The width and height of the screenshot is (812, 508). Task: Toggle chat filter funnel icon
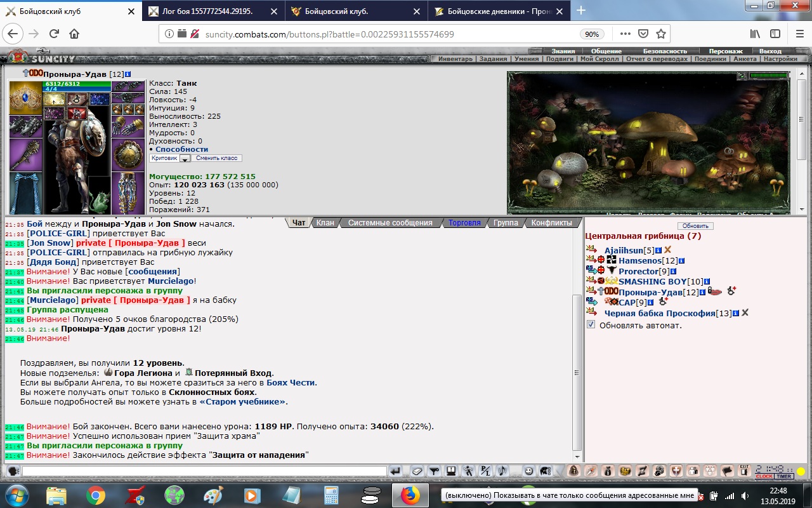point(434,471)
